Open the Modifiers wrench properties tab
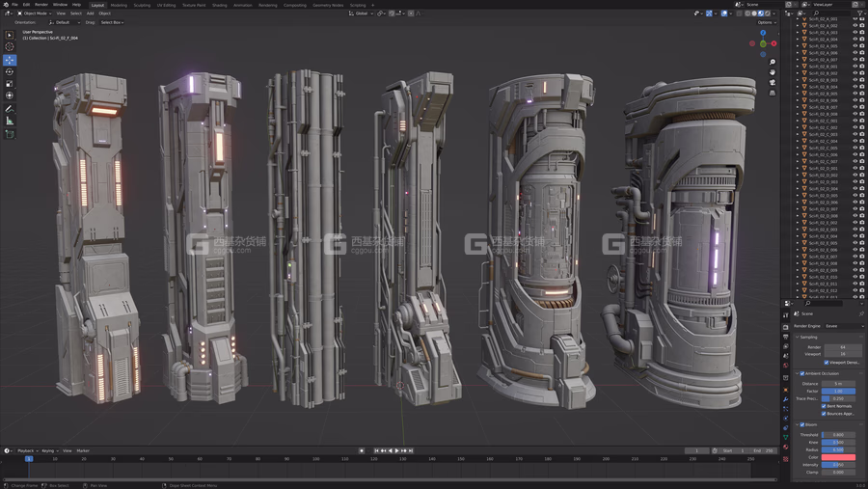Screen dimensions: 868x489 (x=785, y=399)
